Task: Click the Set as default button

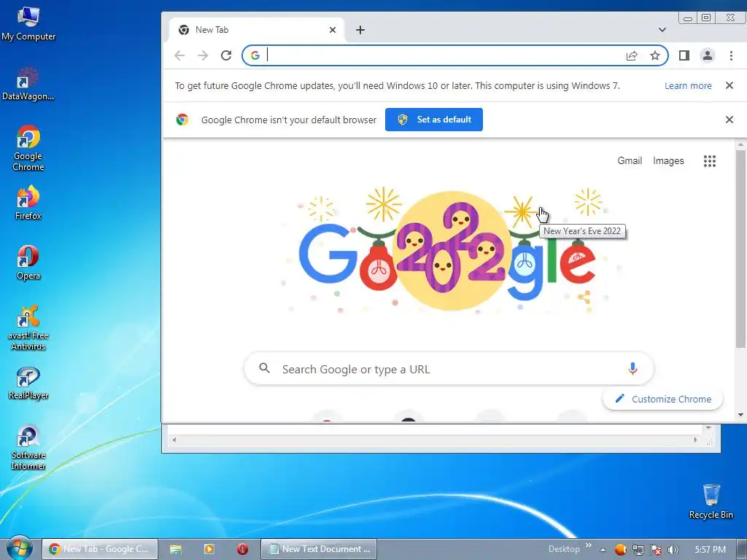Action: [433, 120]
